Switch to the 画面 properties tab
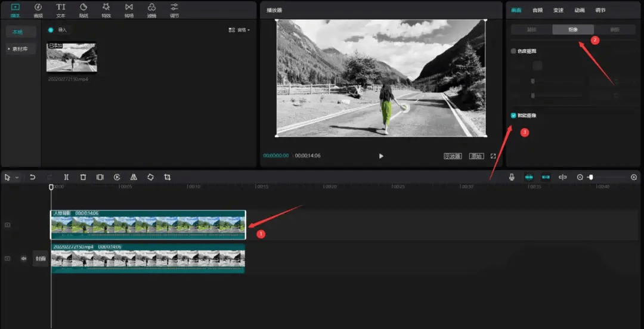The height and width of the screenshot is (329, 644). 516,10
